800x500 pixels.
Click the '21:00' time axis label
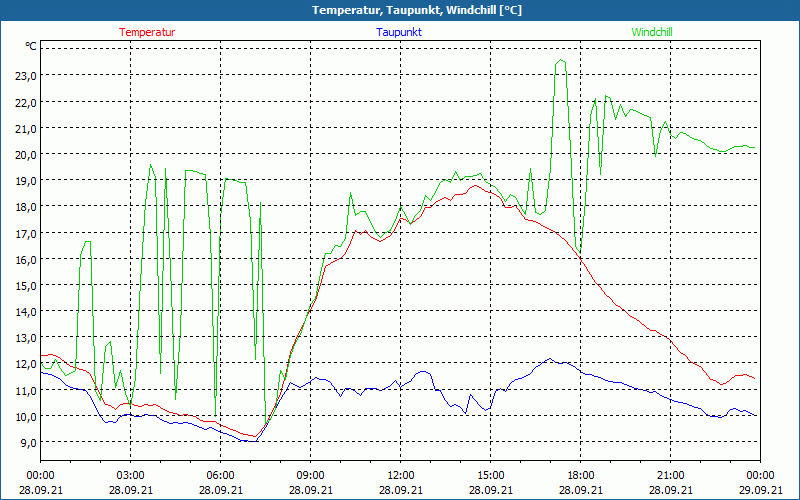point(670,476)
